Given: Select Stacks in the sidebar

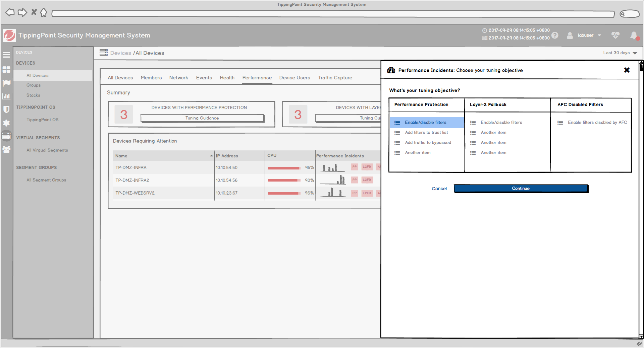Looking at the screenshot, I should (x=33, y=95).
